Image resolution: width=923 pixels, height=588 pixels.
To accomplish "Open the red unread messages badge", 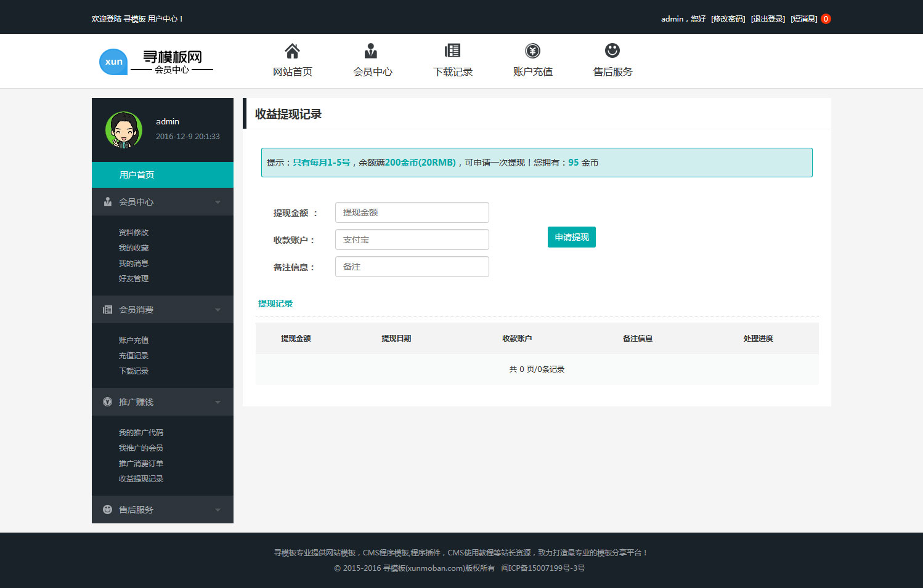I will click(826, 19).
